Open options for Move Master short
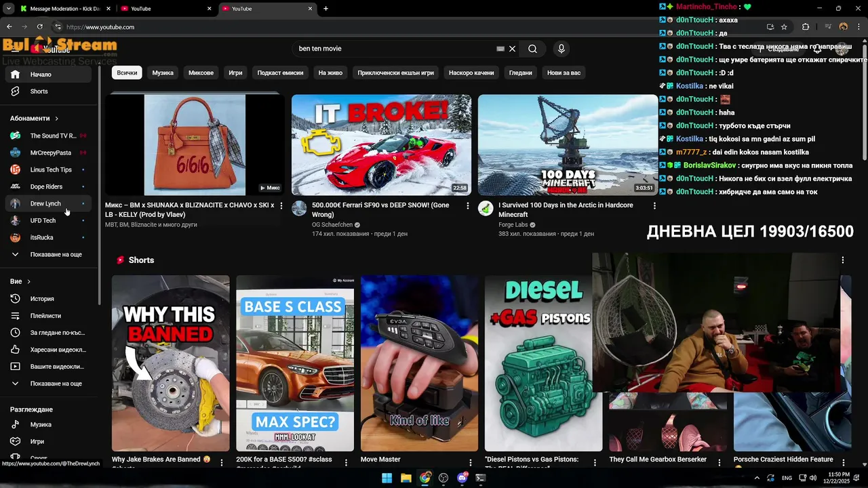The image size is (868, 488). pyautogui.click(x=470, y=463)
